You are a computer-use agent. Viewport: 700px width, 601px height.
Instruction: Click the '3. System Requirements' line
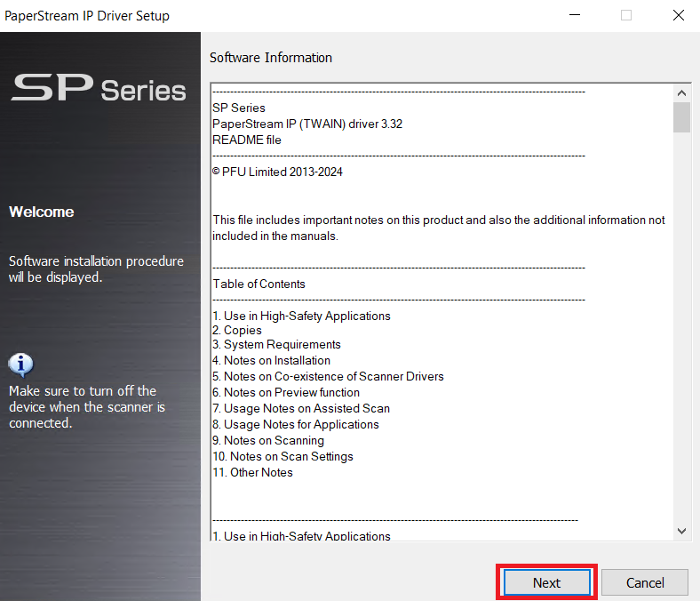tap(276, 345)
